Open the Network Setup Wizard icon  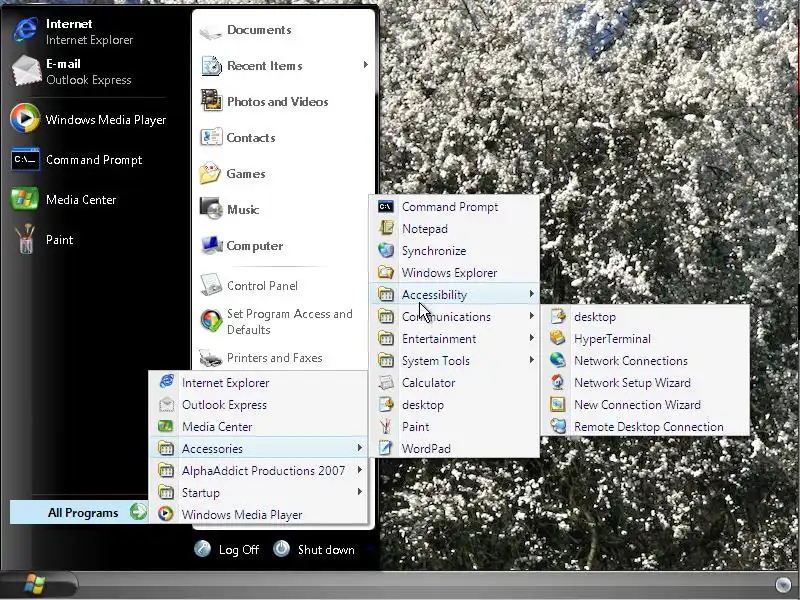(x=558, y=382)
